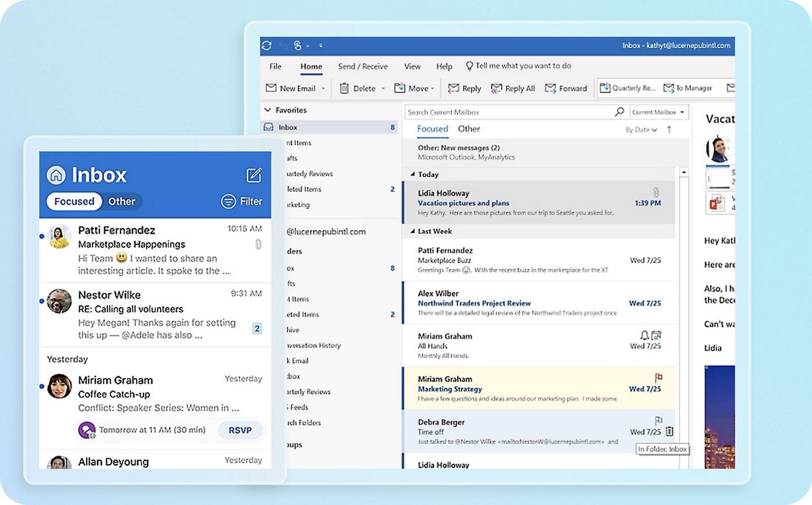Click the Move folder icon in ribbon
Screen dimensions: 812x505
tap(400, 88)
